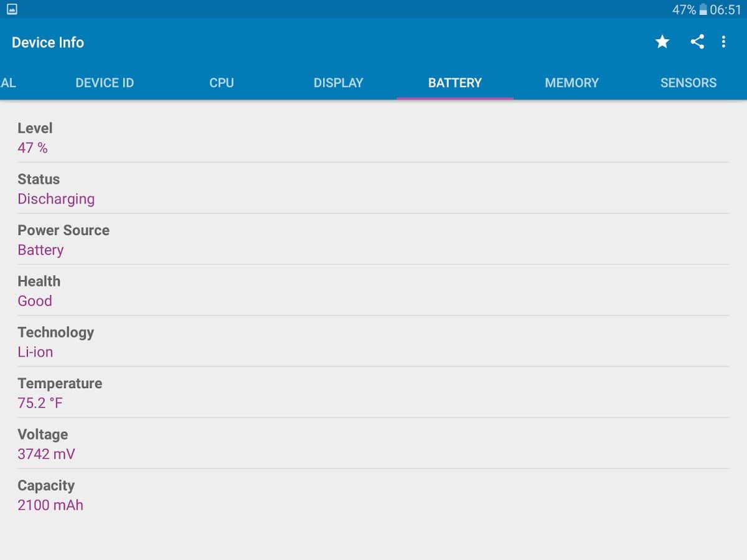Open the three-dot overflow menu

(723, 42)
